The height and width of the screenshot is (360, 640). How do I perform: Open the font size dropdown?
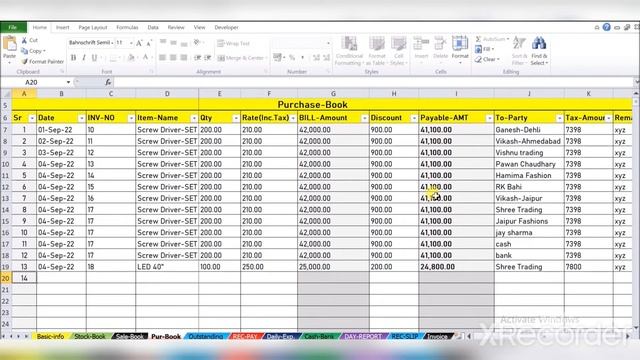click(131, 43)
